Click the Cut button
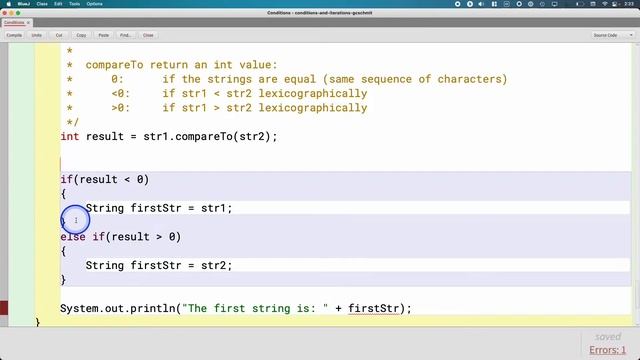 click(59, 36)
